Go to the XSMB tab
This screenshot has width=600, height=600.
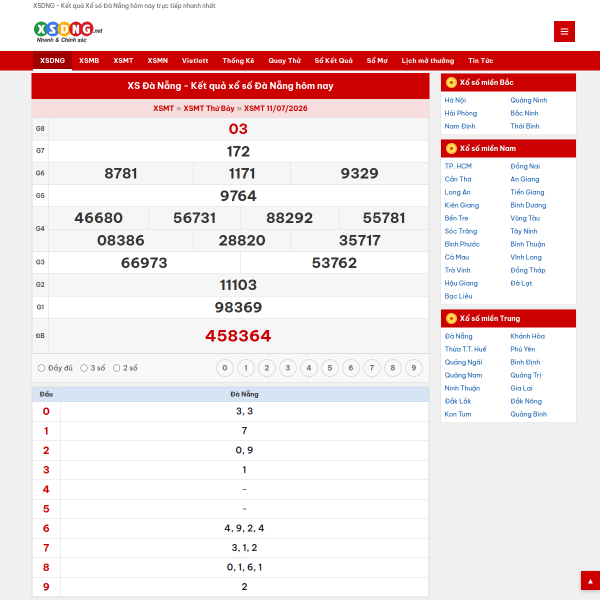(x=89, y=60)
